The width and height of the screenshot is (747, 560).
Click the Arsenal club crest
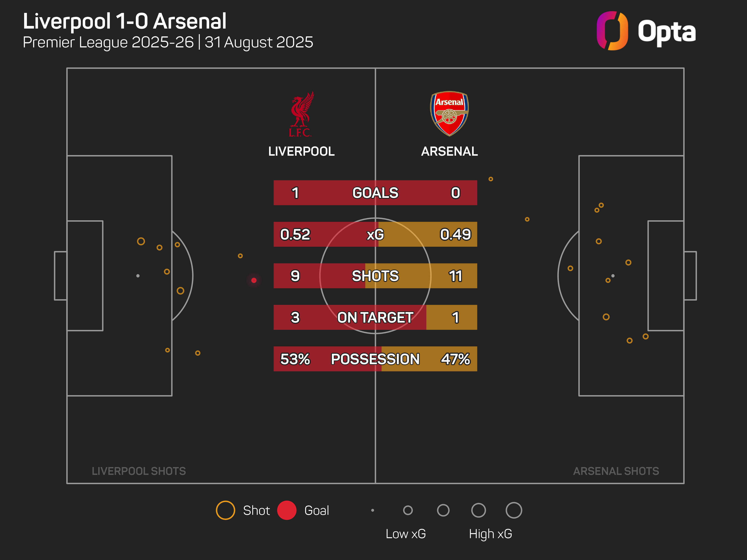[449, 113]
